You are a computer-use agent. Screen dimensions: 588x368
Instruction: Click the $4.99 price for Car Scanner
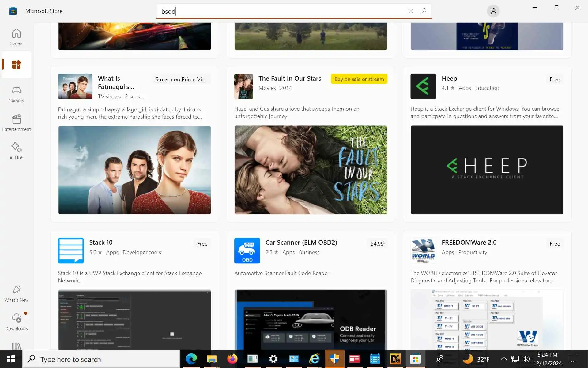point(377,243)
